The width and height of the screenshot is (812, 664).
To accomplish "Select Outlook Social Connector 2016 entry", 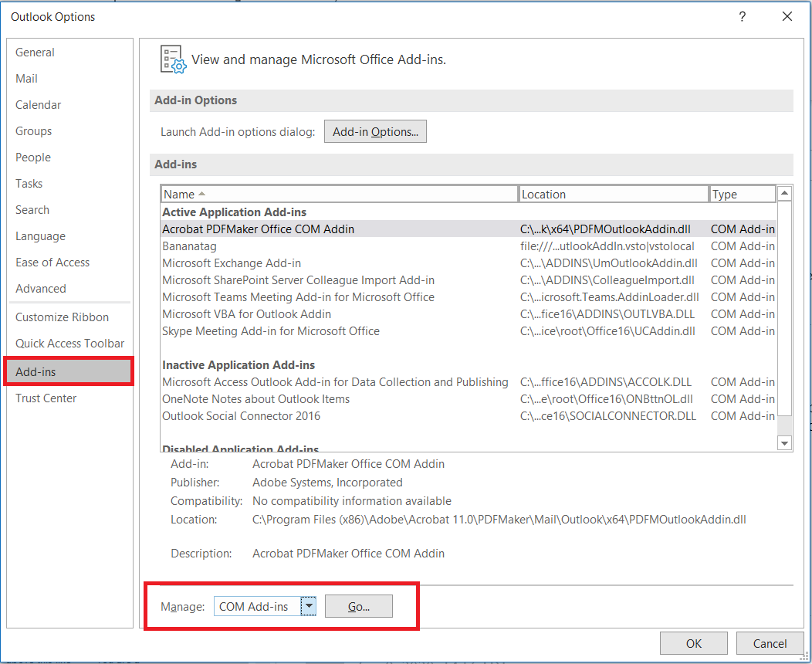I will coord(241,416).
